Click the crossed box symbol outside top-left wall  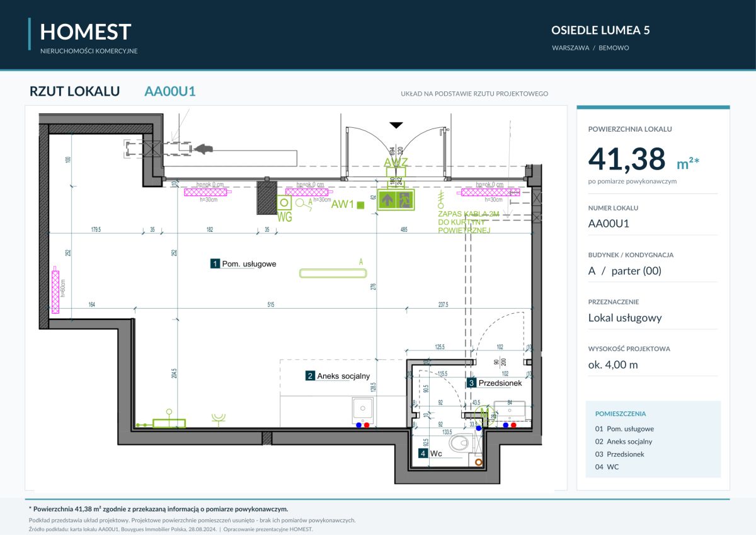[152, 149]
